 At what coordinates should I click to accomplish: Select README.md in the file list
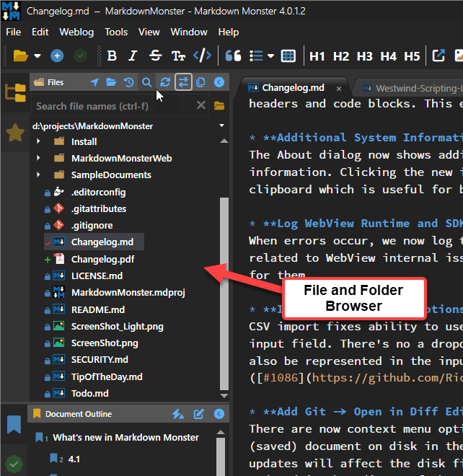pyautogui.click(x=98, y=309)
